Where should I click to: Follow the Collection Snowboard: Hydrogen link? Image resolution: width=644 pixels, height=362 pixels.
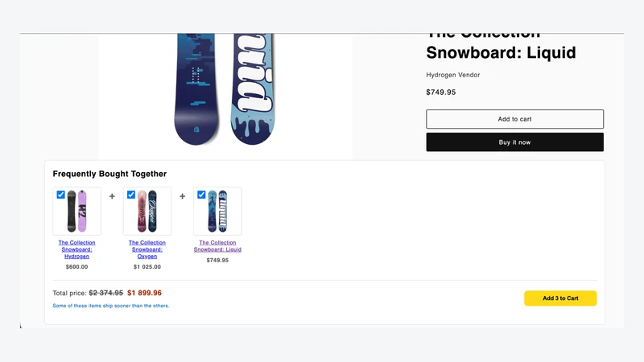(x=76, y=249)
